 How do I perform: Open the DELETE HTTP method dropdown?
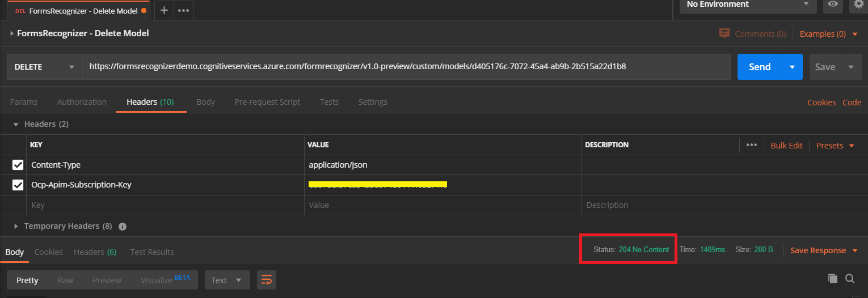click(44, 67)
